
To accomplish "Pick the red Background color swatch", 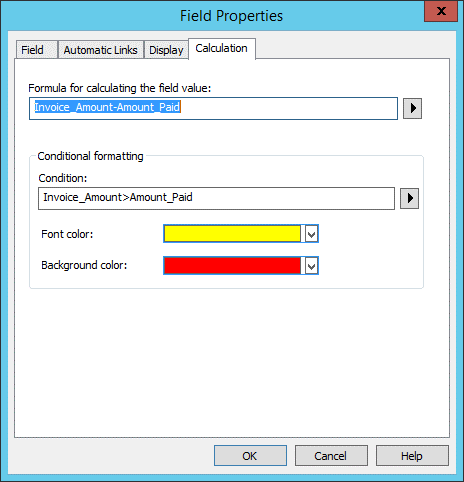I will tap(232, 266).
